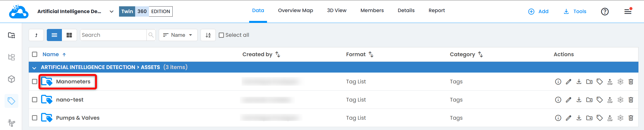Click into the Search input field

(x=113, y=35)
